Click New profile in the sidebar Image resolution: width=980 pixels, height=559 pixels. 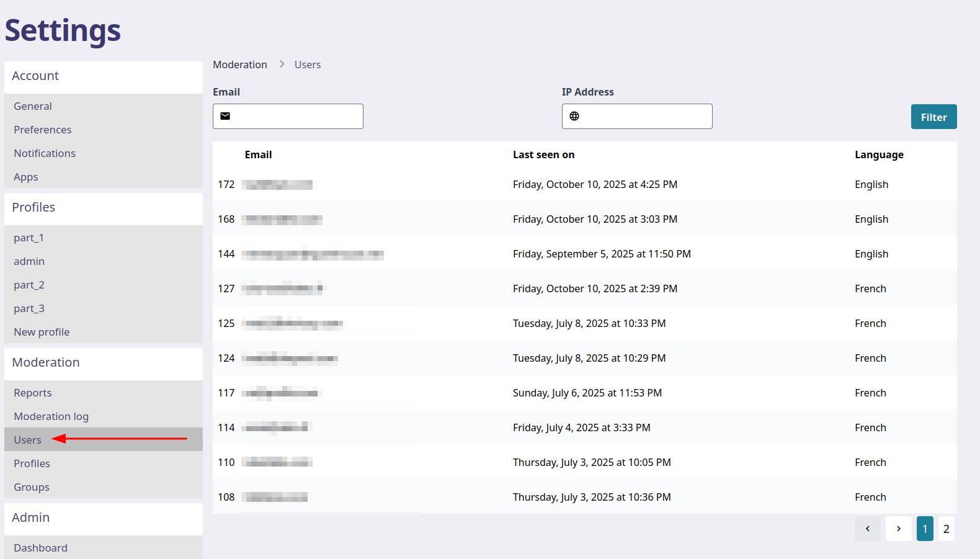point(42,332)
